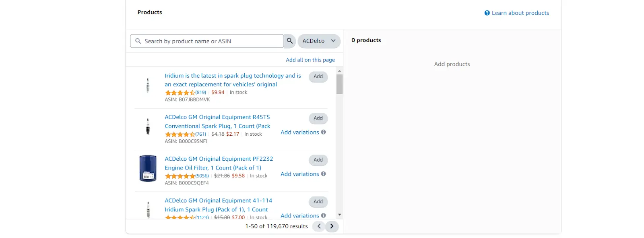Click the star rating with 5056 reviews
Screen dimensions: 644x238
click(x=180, y=176)
